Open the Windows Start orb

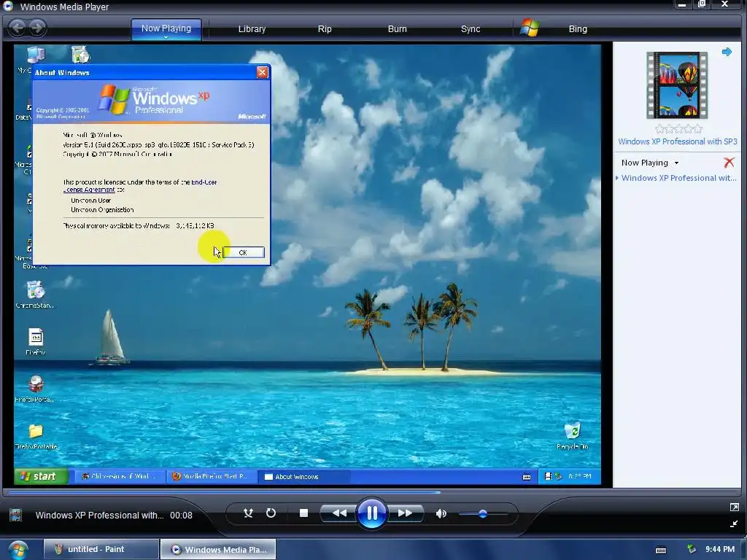tap(18, 550)
